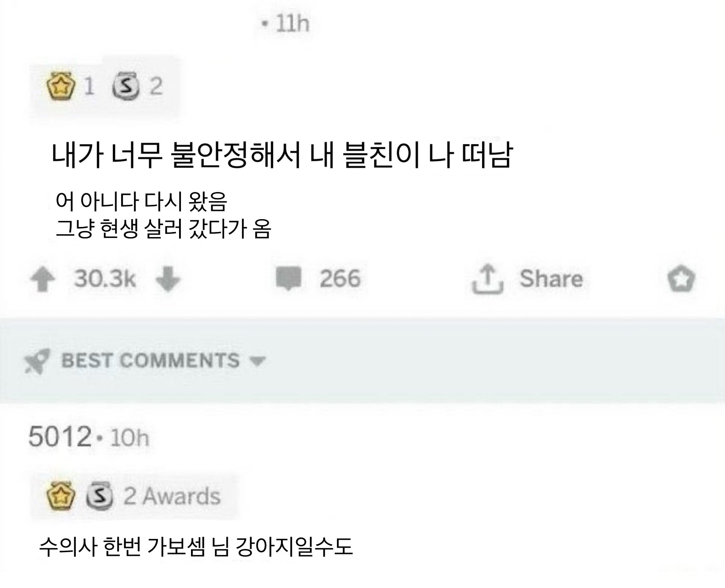Click the rocket icon beside Best Comments
This screenshot has height=588, width=725.
tap(37, 361)
